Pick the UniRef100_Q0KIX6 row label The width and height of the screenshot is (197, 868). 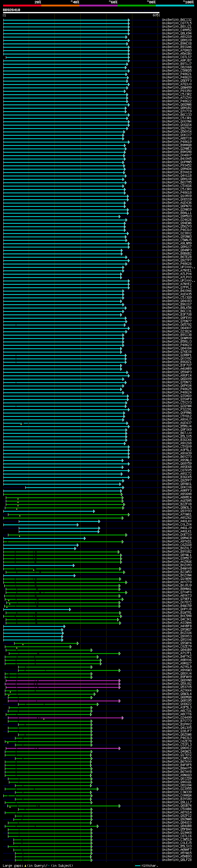tap(177, 487)
